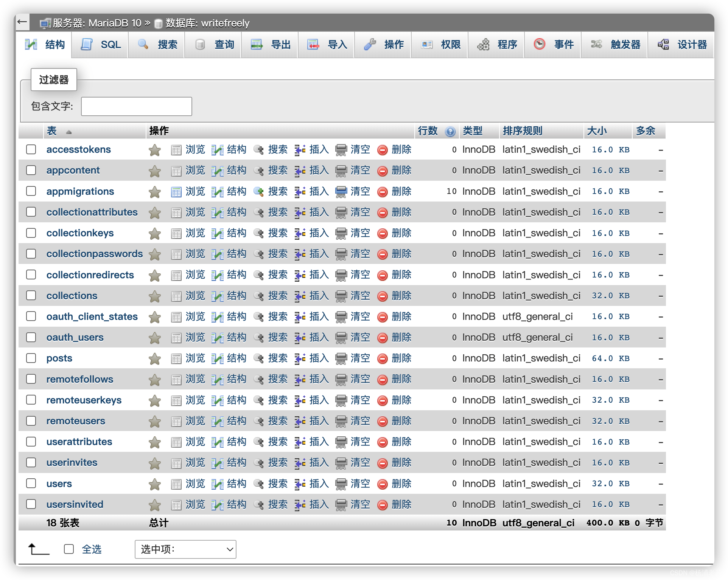Click the row count help question icon
Screen dimensions: 728x580
[x=450, y=132]
